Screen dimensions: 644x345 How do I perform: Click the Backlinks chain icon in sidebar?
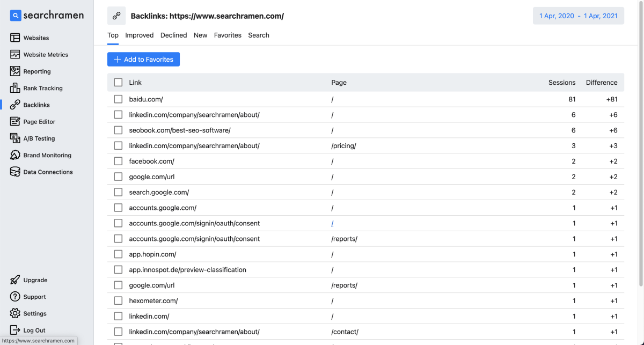15,105
